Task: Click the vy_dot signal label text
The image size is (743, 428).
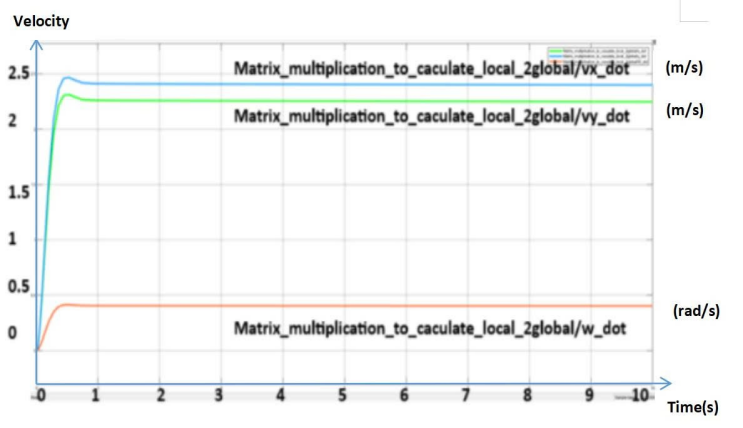Action: click(431, 117)
